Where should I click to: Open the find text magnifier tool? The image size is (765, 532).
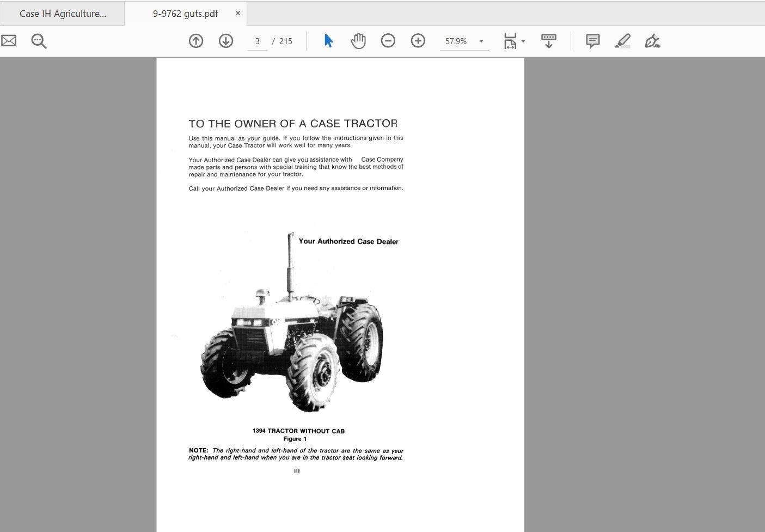tap(39, 41)
